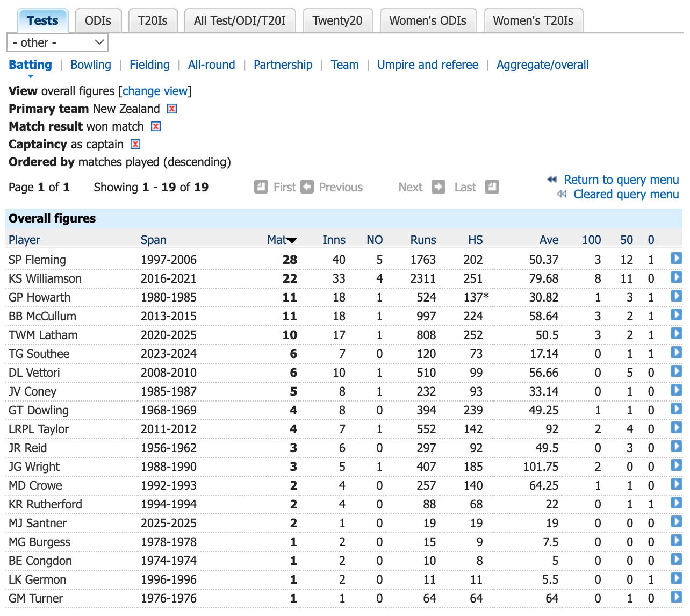Open the Women's T20Is tab
The width and height of the screenshot is (690, 616).
533,20
